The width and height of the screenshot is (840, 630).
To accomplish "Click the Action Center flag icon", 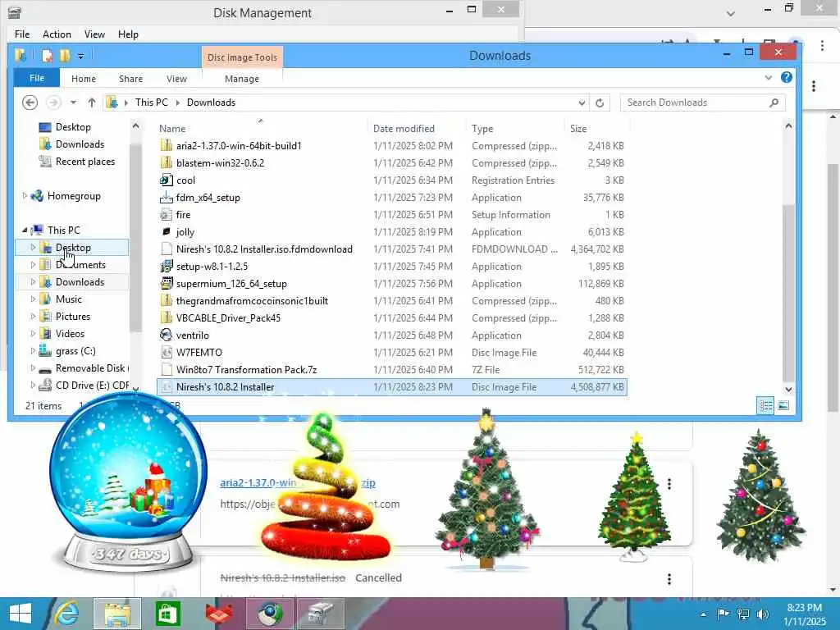I will pos(723,614).
